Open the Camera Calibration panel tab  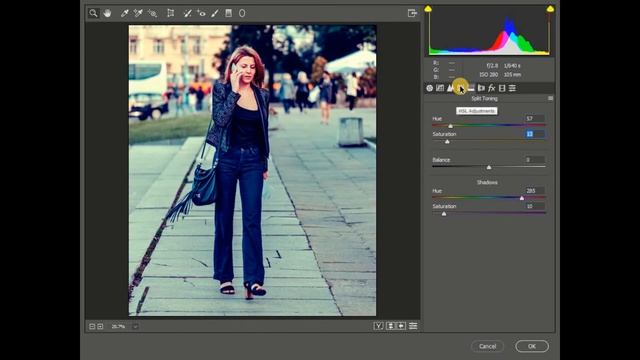click(502, 88)
